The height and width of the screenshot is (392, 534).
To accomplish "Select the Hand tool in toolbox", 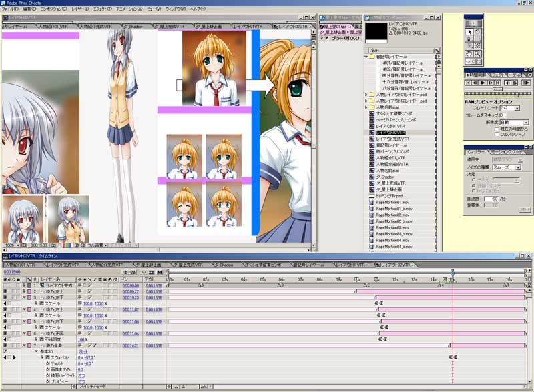I will 469,54.
